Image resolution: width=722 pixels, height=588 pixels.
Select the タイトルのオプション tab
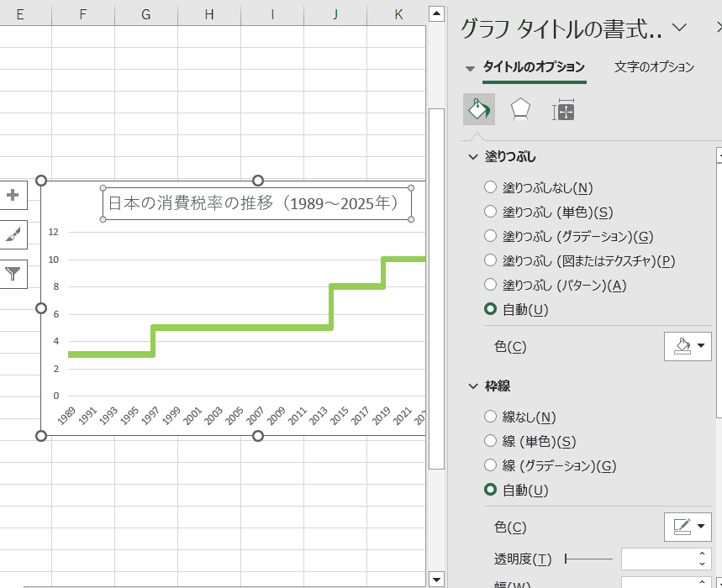click(x=534, y=67)
